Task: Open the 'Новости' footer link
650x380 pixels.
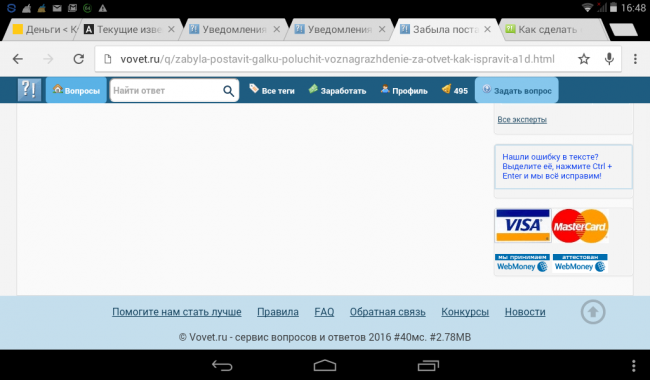Action: pyautogui.click(x=525, y=312)
